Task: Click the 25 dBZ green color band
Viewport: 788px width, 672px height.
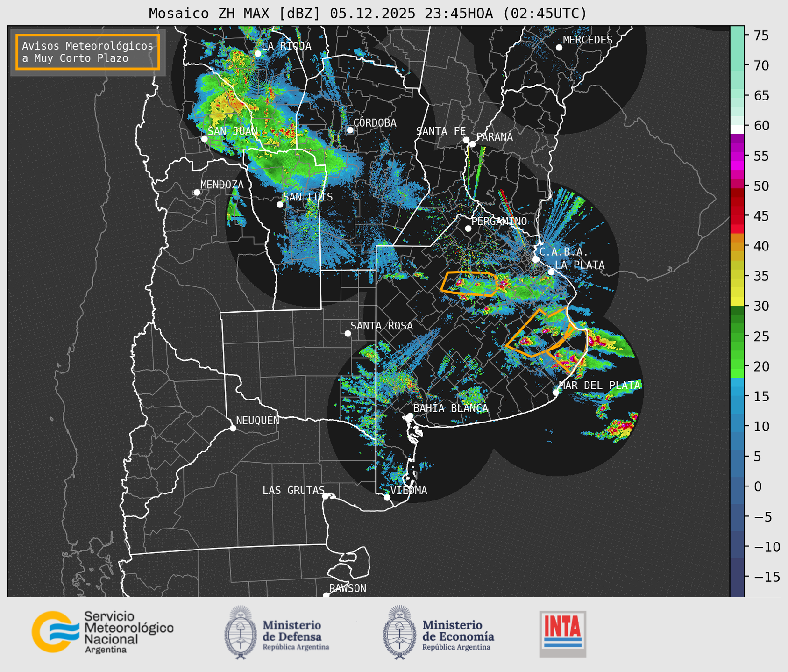Action: (x=737, y=336)
